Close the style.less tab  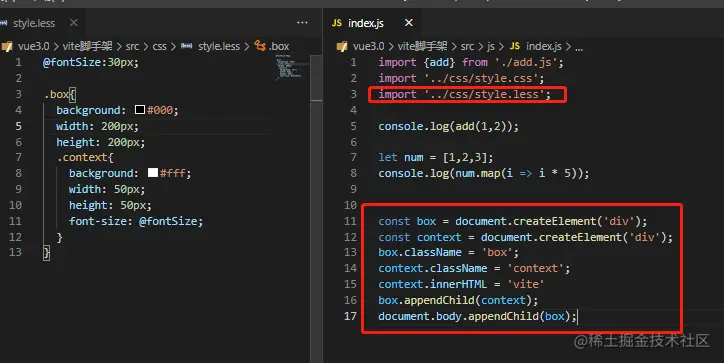pos(74,23)
